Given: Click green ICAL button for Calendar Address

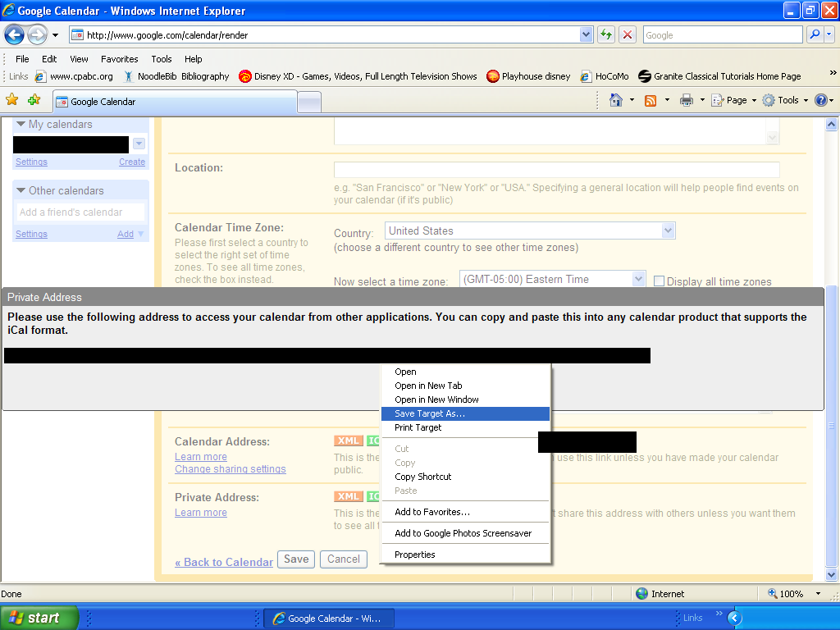Looking at the screenshot, I should point(373,441).
